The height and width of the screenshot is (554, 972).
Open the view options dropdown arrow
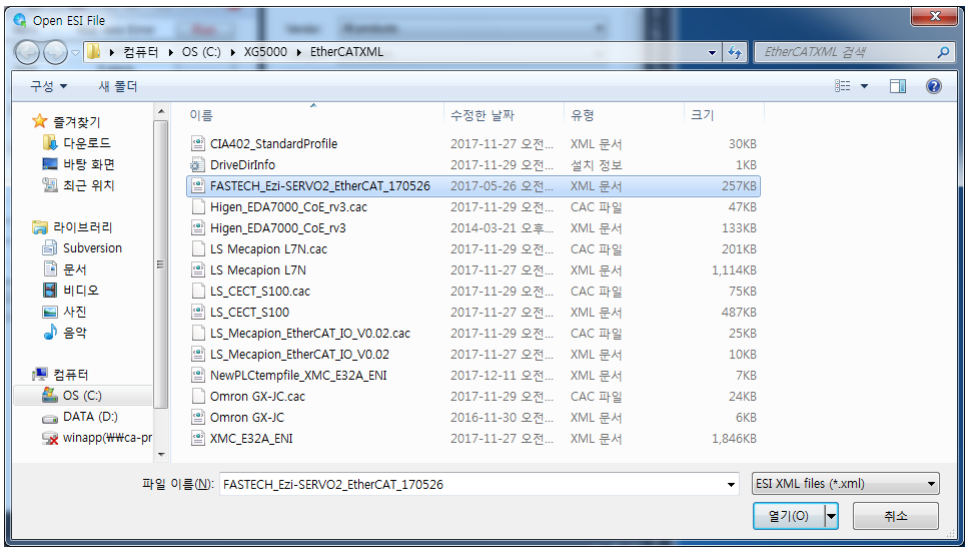point(864,86)
